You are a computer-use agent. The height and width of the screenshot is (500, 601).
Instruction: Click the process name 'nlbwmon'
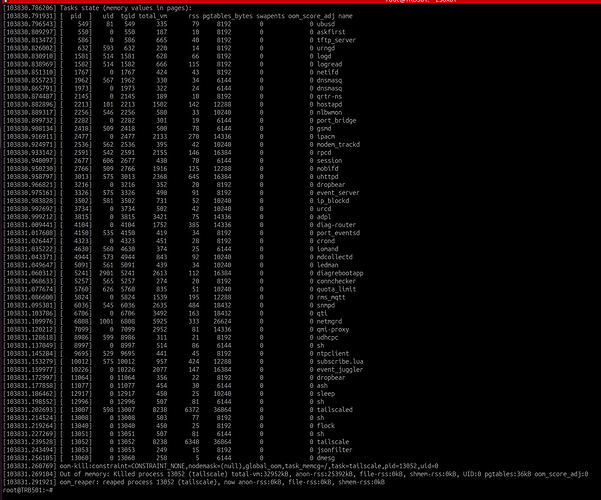tap(329, 113)
